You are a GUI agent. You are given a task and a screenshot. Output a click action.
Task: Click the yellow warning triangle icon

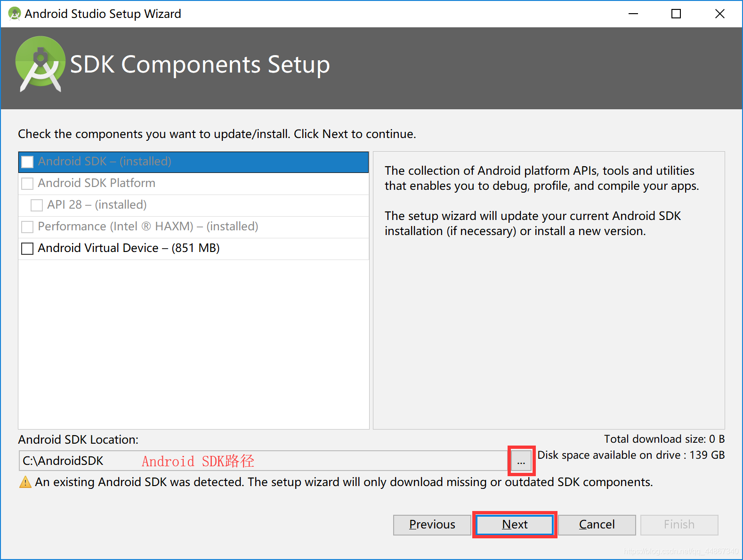point(25,482)
